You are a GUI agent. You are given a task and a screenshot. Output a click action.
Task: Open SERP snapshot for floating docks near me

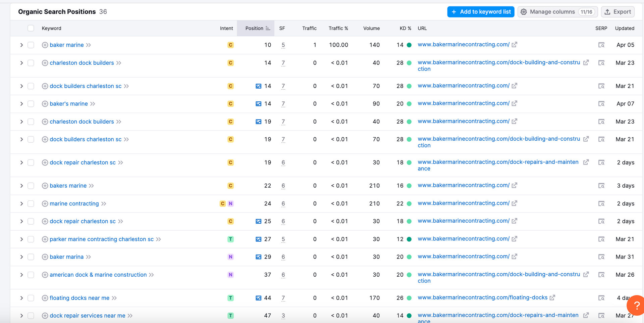(601, 298)
